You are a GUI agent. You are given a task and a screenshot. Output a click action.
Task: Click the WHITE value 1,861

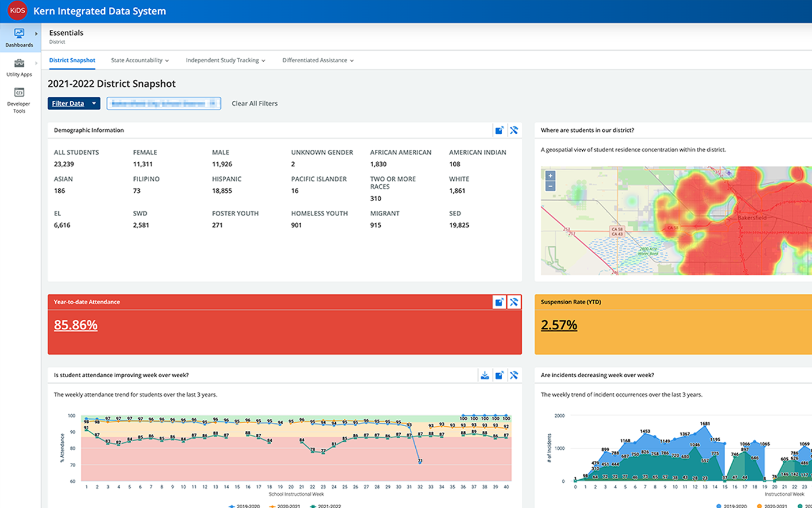pos(457,191)
